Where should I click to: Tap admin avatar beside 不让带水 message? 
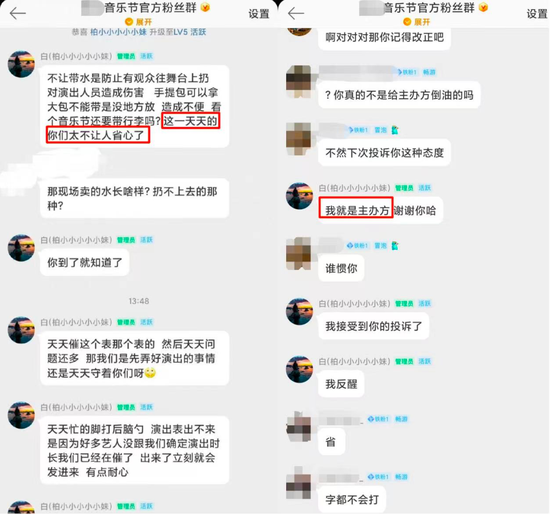coord(21,64)
